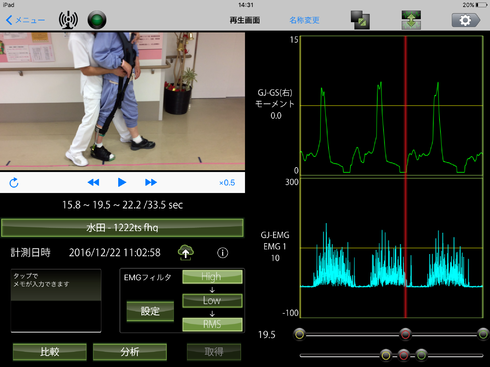Open the gear settings button
490x367 pixels.
(x=466, y=20)
